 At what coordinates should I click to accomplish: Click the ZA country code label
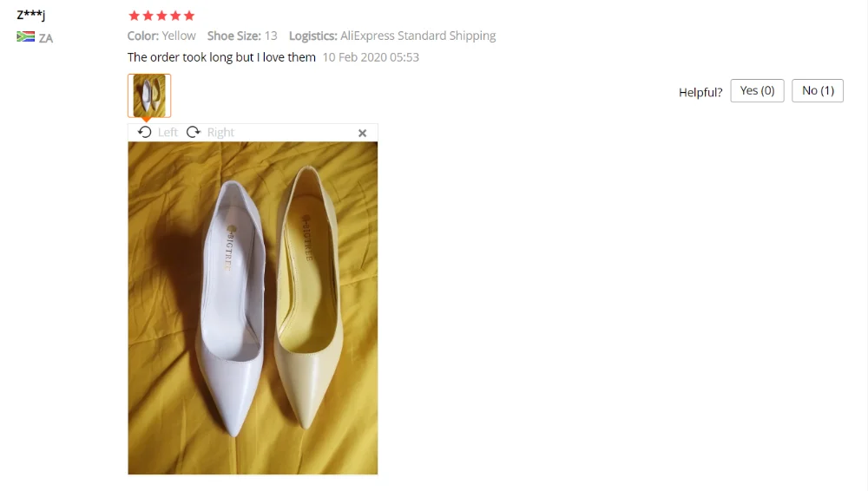click(x=46, y=38)
